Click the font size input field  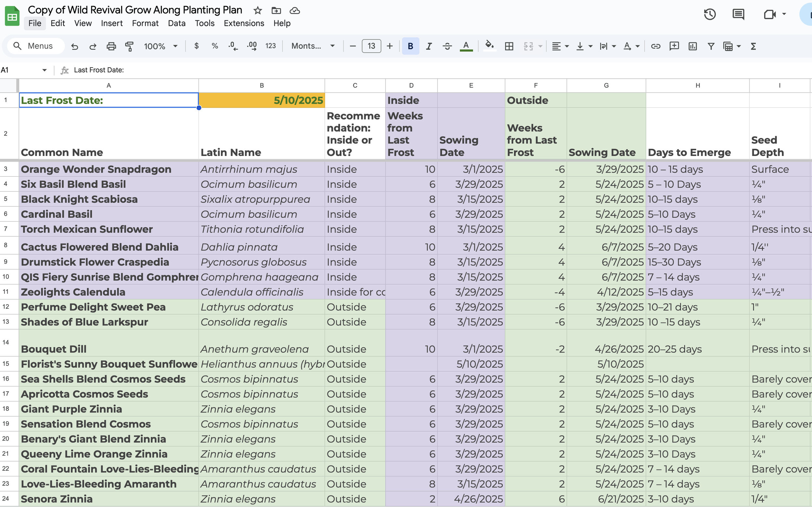(371, 46)
